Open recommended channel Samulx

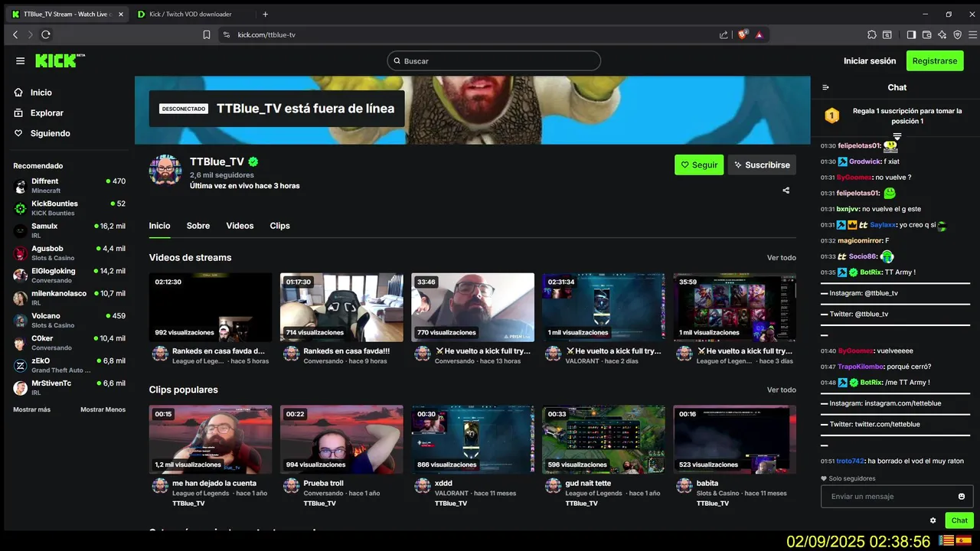69,230
